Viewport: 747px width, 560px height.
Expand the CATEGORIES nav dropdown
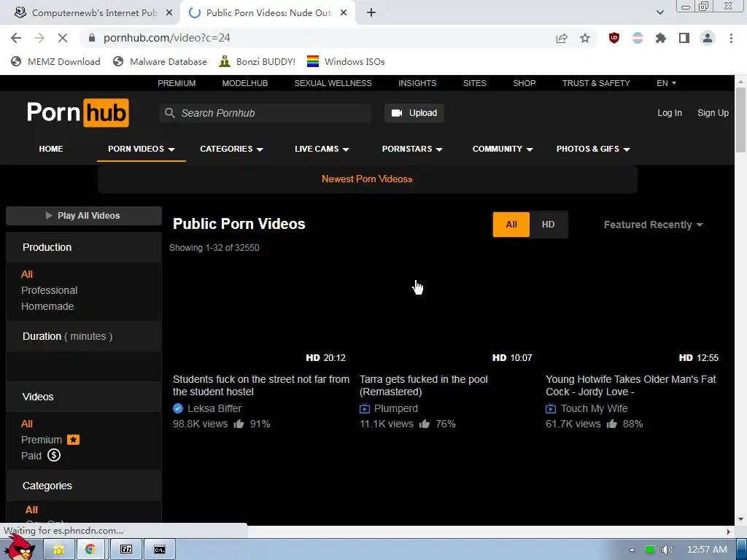click(231, 149)
